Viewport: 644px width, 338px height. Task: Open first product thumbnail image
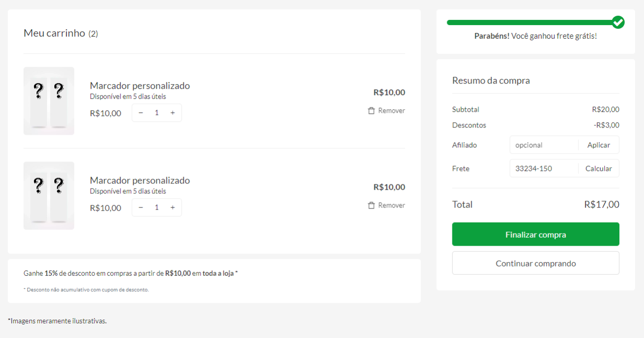(x=49, y=101)
